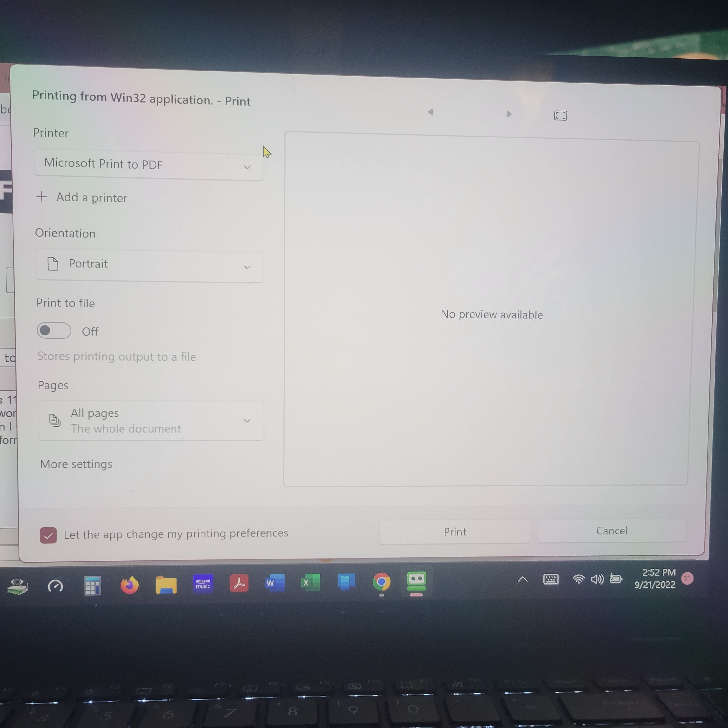This screenshot has width=728, height=728.
Task: Click Cancel to dismiss the dialog
Action: click(x=611, y=531)
